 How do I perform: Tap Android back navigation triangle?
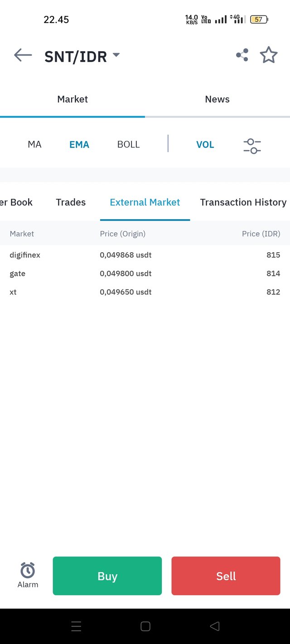215,626
